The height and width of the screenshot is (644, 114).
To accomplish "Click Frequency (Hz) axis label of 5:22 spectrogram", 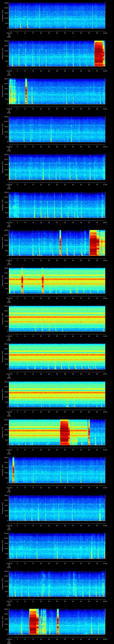I will coord(3,16).
